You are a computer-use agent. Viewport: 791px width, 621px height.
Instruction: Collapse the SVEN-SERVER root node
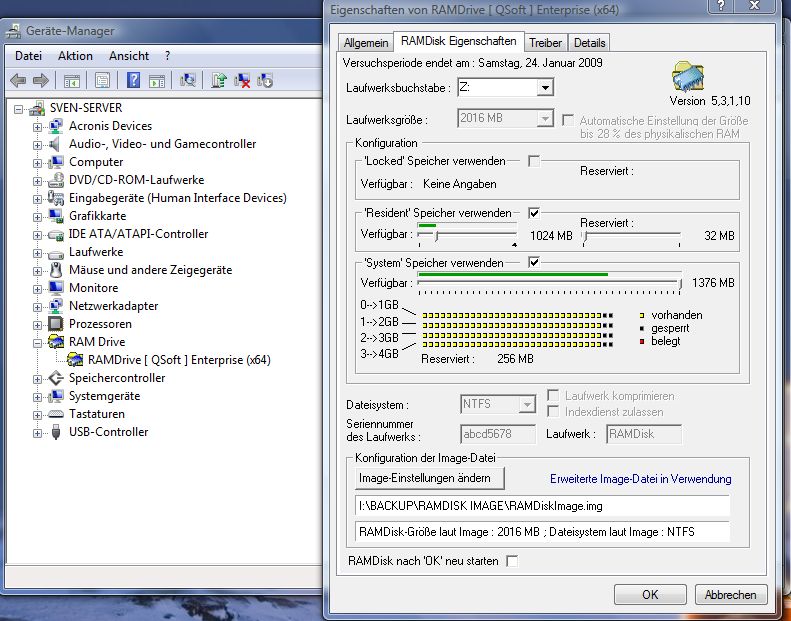click(19, 108)
